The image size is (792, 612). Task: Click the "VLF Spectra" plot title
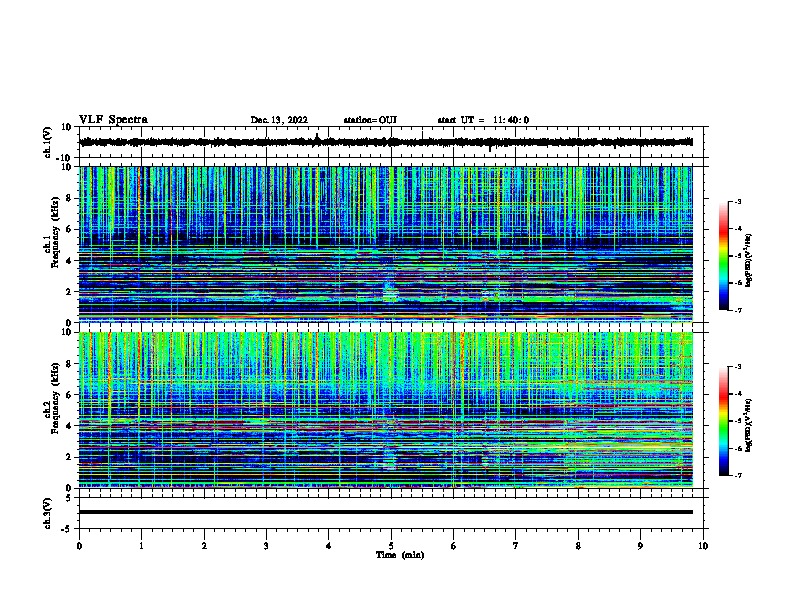113,120
